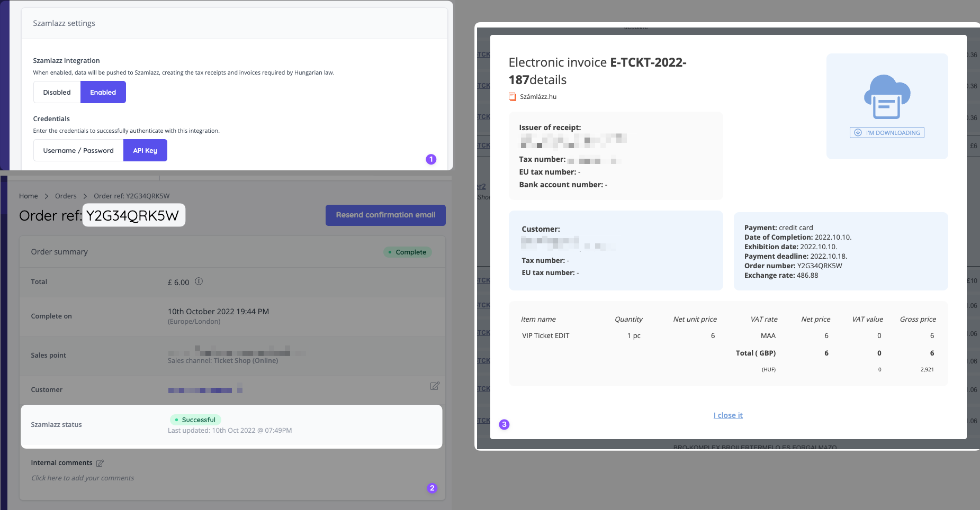This screenshot has width=980, height=510.
Task: Open the Orders breadcrumb
Action: point(66,196)
